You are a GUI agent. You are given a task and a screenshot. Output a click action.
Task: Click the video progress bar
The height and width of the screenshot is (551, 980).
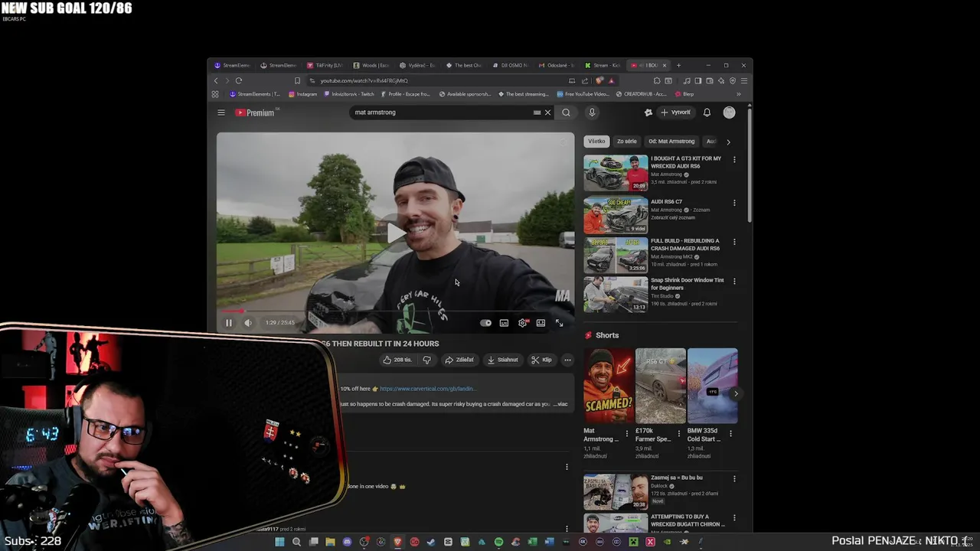395,311
